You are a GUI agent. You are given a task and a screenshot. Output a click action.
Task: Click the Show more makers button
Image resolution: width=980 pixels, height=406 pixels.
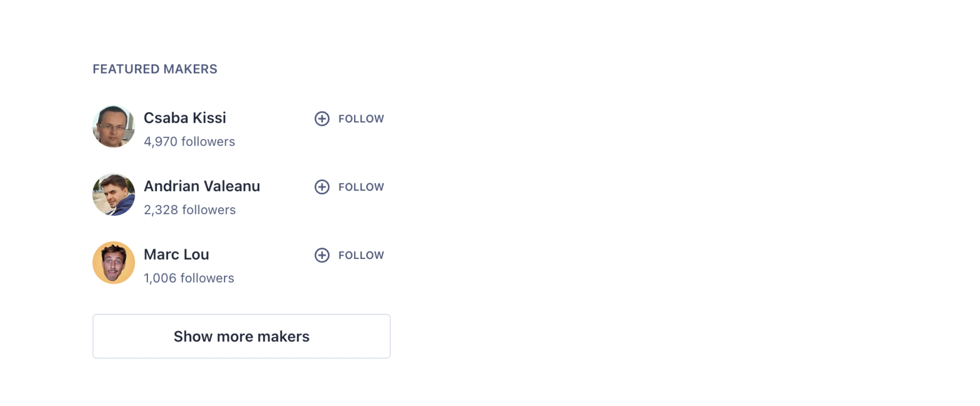tap(241, 336)
